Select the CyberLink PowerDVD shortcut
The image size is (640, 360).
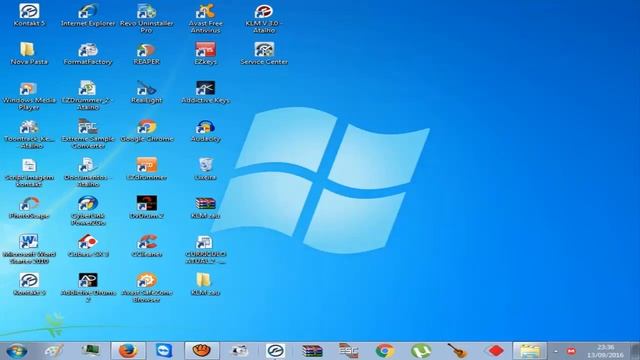88,211
